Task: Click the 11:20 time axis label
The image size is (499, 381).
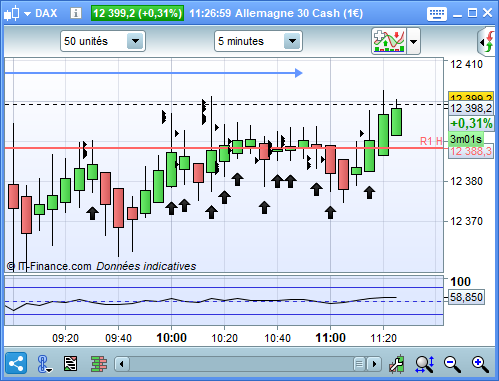Action: click(x=383, y=338)
